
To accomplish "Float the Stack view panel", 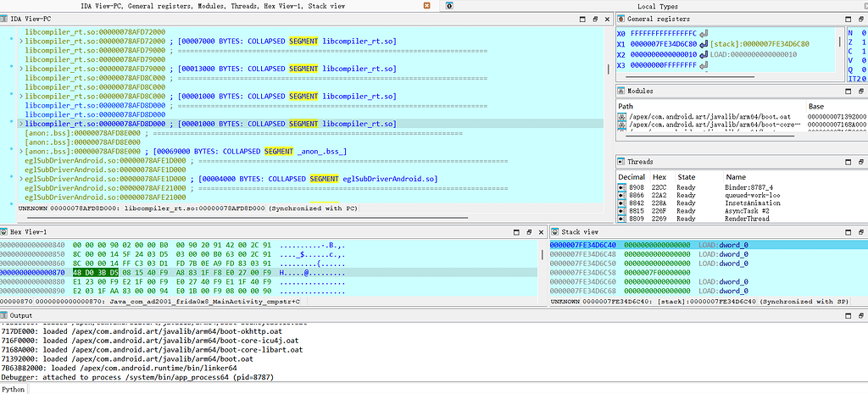I will pyautogui.click(x=860, y=232).
